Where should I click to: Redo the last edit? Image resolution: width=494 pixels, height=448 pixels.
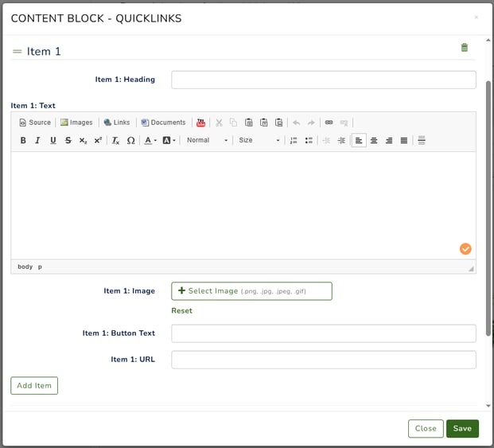[311, 123]
